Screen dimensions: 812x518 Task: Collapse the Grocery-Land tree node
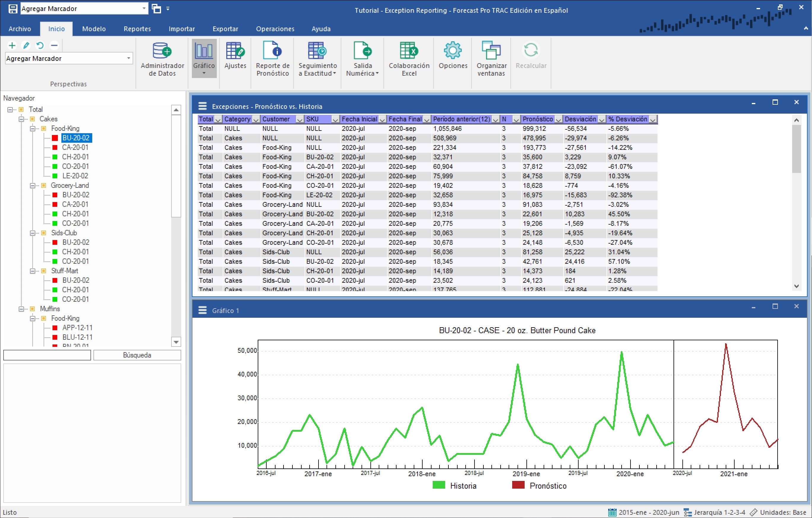32,185
